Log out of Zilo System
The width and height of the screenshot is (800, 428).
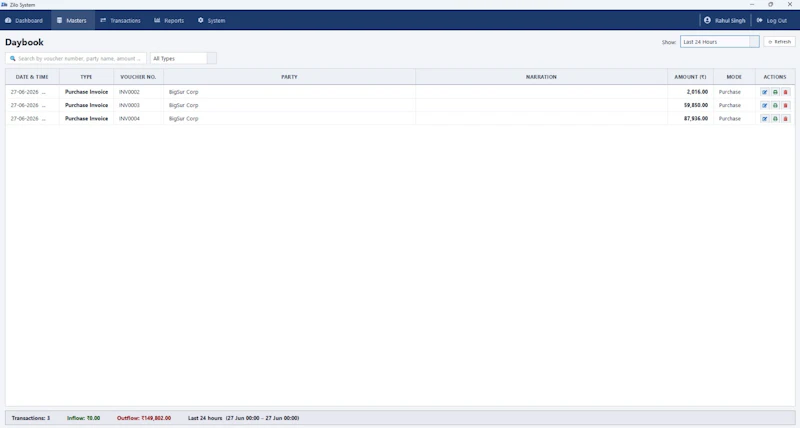coord(772,20)
